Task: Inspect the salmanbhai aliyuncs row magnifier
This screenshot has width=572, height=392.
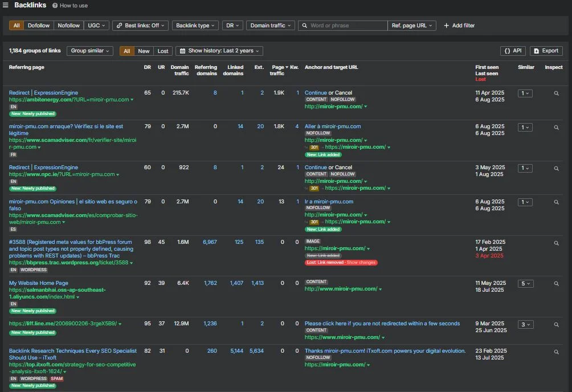Action: (x=556, y=284)
